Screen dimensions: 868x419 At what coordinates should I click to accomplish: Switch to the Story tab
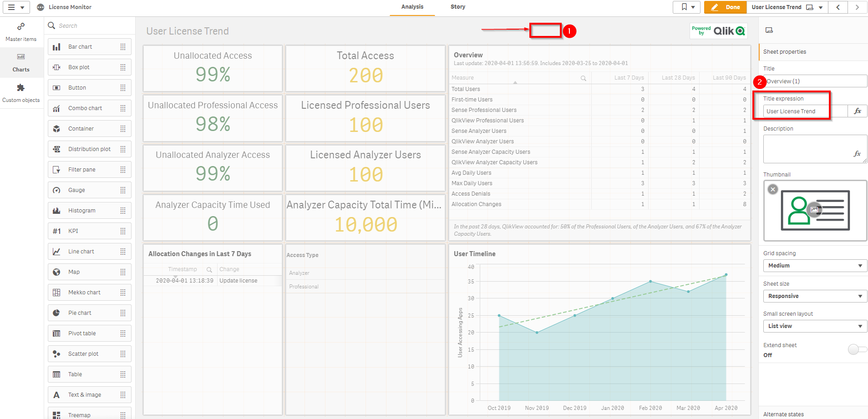coord(457,7)
